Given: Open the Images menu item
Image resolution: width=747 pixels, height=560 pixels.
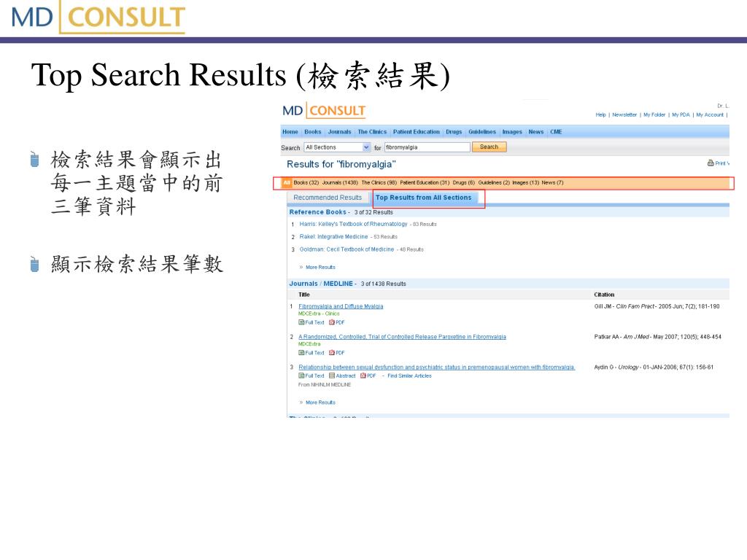Looking at the screenshot, I should coord(512,132).
